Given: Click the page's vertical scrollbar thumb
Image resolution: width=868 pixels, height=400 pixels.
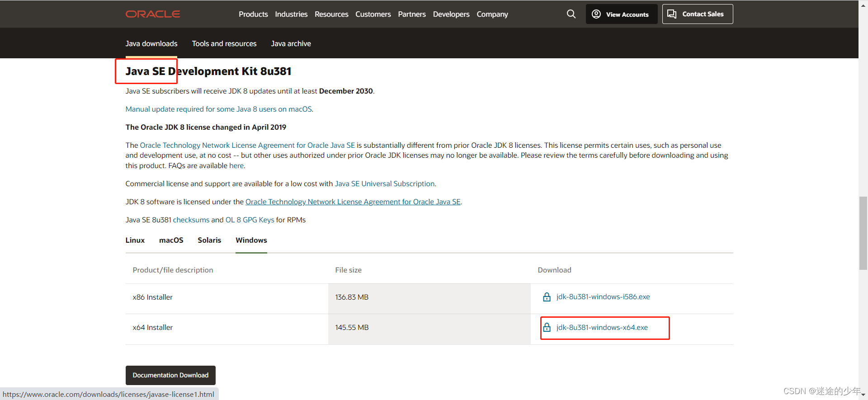Looking at the screenshot, I should point(863,233).
